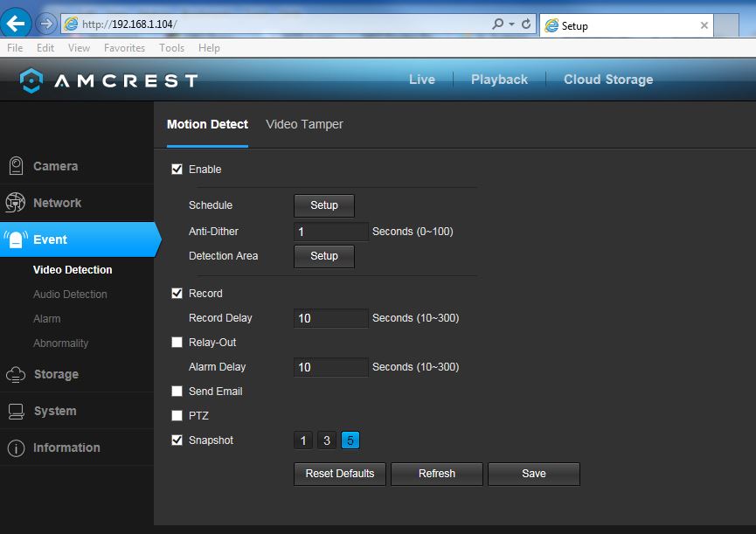756x534 pixels.
Task: Open the address bar dropdown arrow
Action: [511, 24]
